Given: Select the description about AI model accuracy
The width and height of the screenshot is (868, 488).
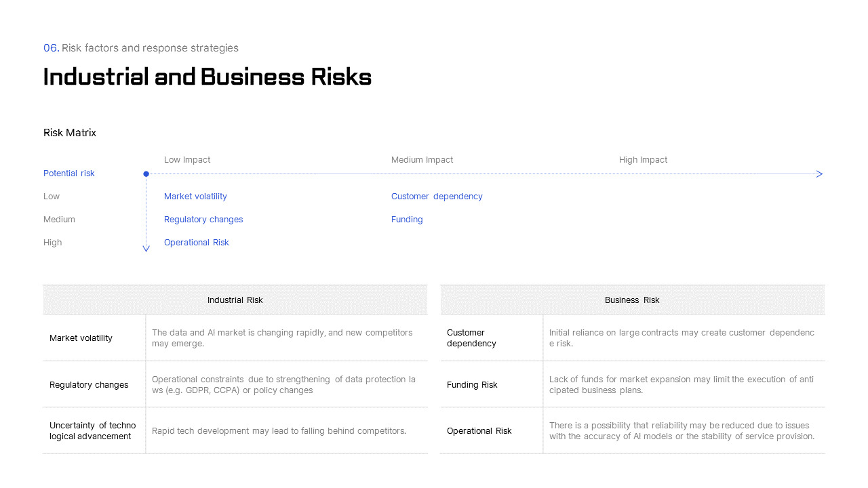Looking at the screenshot, I should tap(682, 431).
